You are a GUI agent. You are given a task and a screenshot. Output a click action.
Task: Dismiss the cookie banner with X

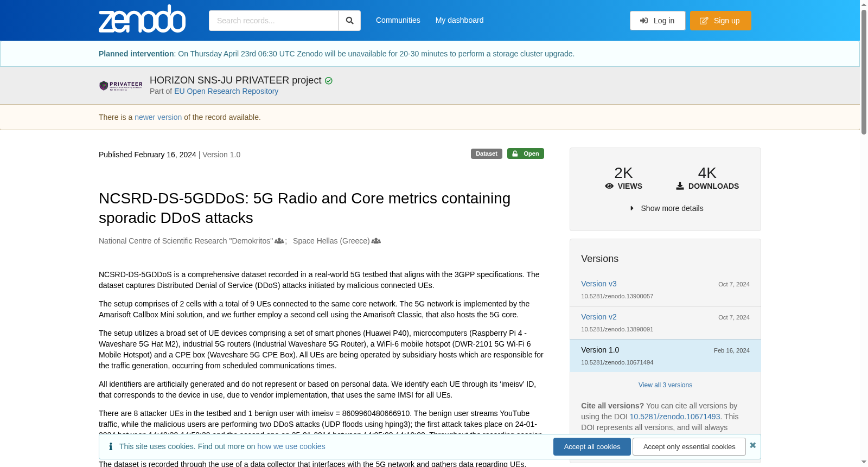point(753,445)
